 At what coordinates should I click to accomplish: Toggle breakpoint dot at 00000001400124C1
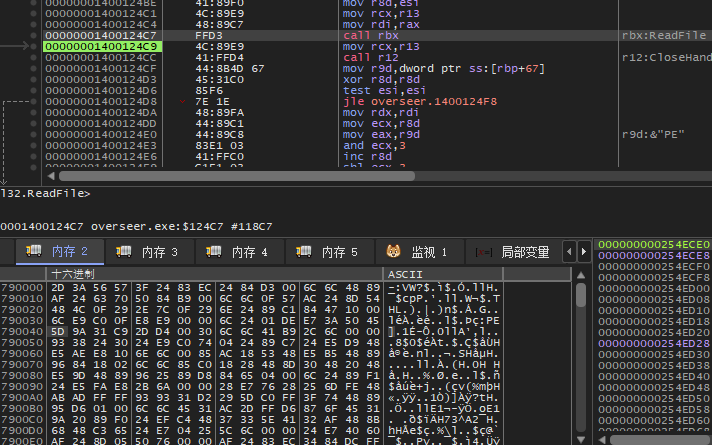[x=33, y=13]
